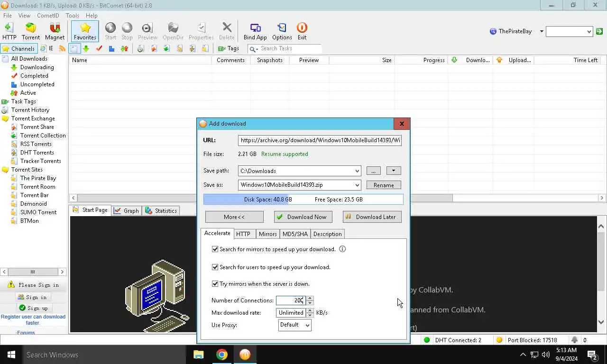Click the browse (...) button
Viewport: 607px width, 364px height.
click(x=373, y=171)
